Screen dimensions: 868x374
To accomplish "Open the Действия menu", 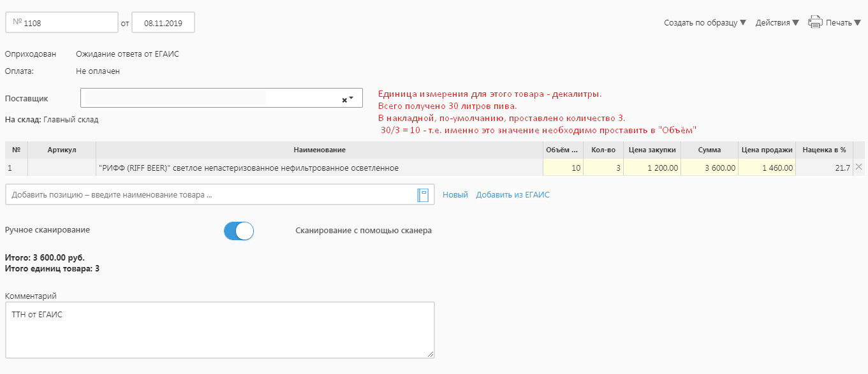I will tap(777, 23).
